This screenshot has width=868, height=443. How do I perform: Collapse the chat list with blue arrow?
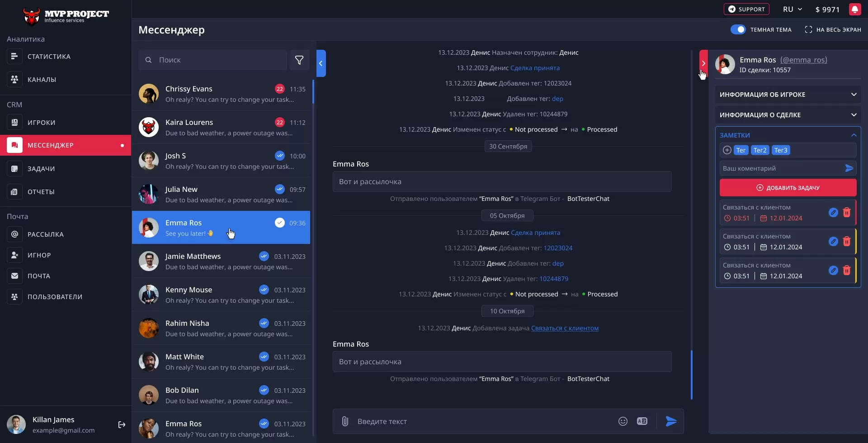321,63
